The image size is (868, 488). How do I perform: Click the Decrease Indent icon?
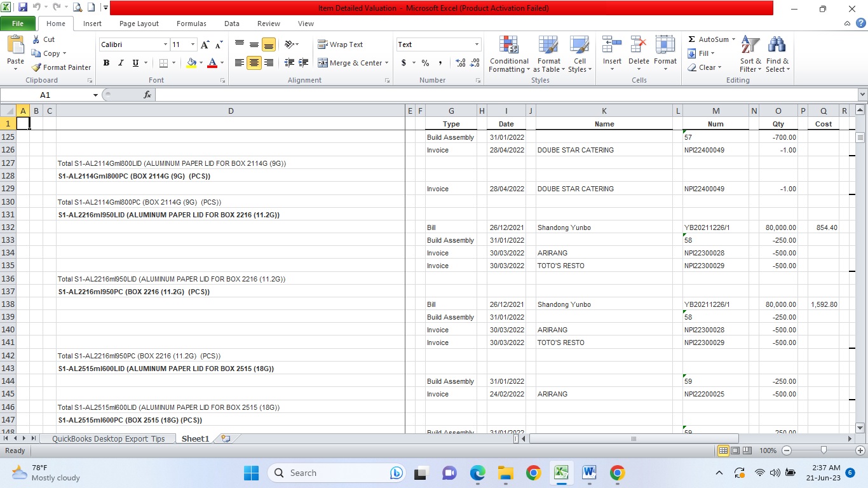pyautogui.click(x=289, y=63)
